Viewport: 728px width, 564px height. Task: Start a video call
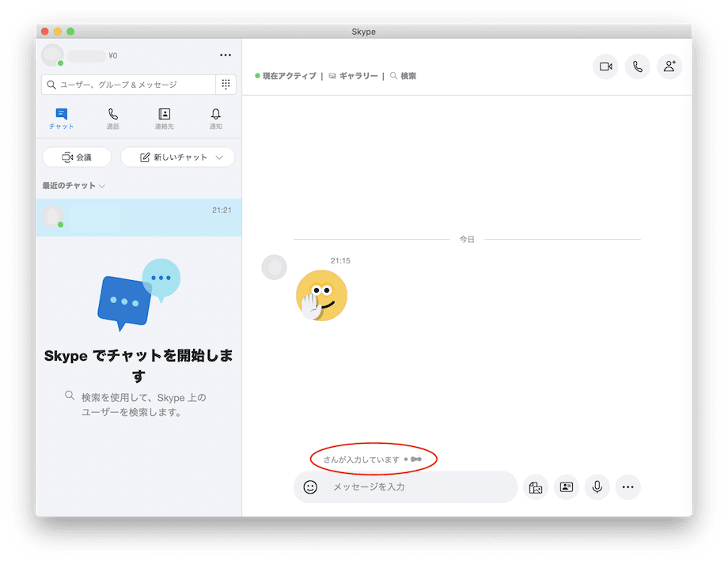coord(605,67)
